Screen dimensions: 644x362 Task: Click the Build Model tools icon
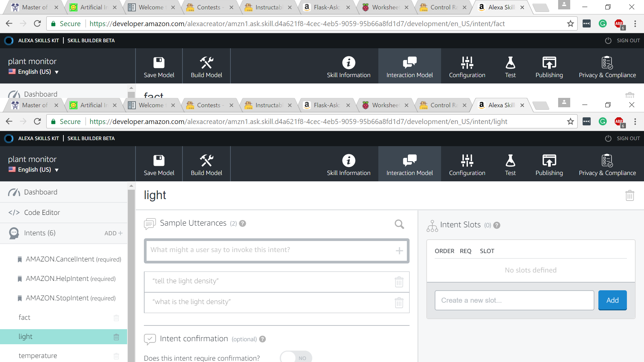[206, 161]
